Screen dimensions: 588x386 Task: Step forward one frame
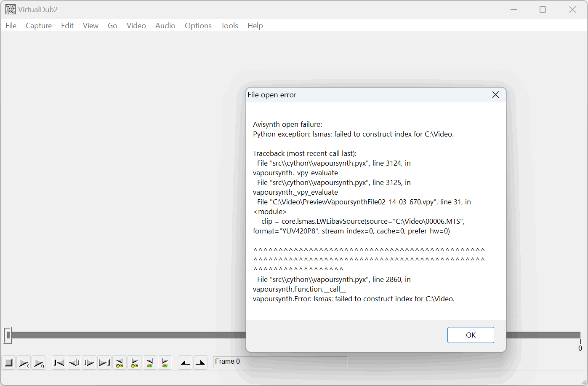tap(89, 362)
